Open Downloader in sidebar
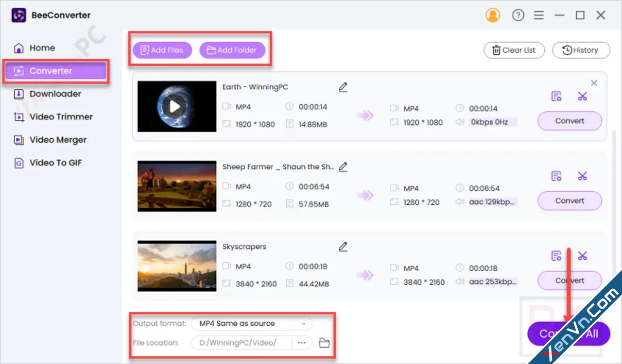 click(47, 94)
